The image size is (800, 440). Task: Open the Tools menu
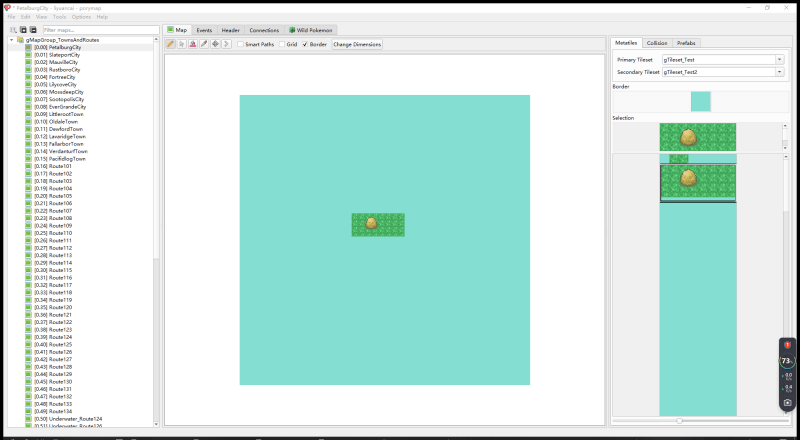59,17
